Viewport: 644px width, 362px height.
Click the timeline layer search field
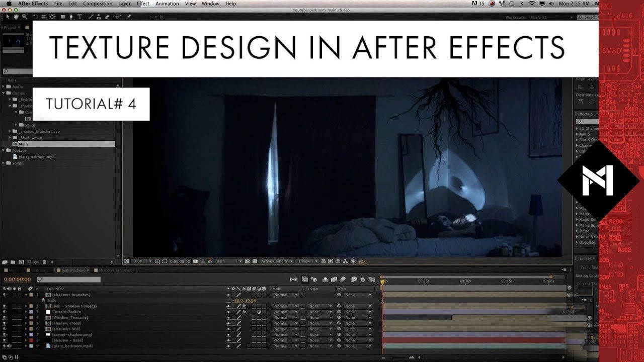69,280
